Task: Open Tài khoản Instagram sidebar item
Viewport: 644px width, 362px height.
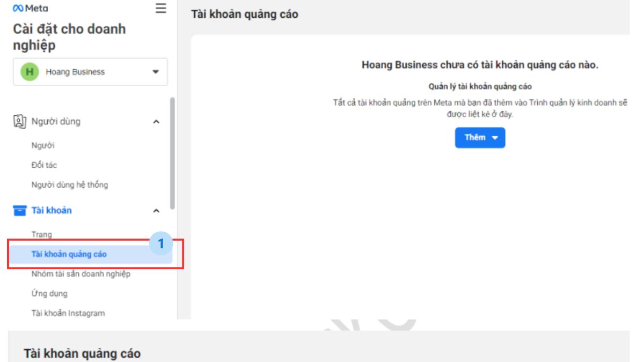Action: coord(68,313)
